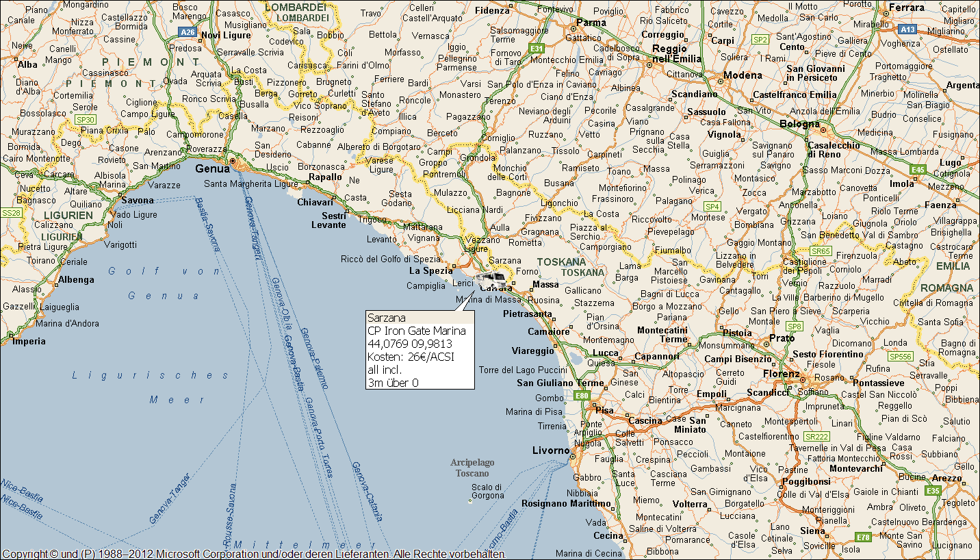Click the E35 road shield
This screenshot has width=980, height=560.
pyautogui.click(x=933, y=491)
